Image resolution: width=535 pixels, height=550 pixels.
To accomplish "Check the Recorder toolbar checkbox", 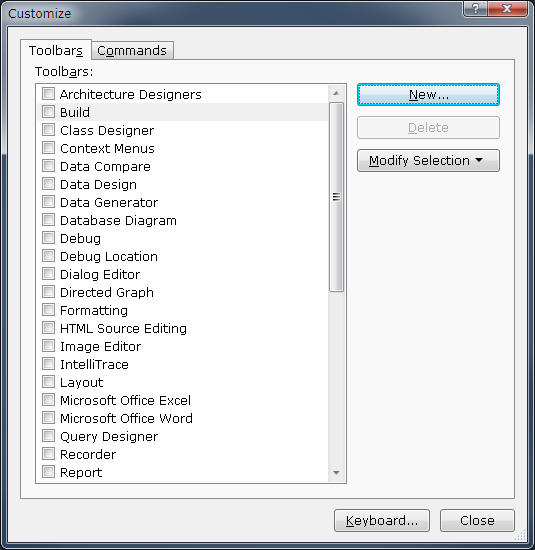I will tap(48, 454).
